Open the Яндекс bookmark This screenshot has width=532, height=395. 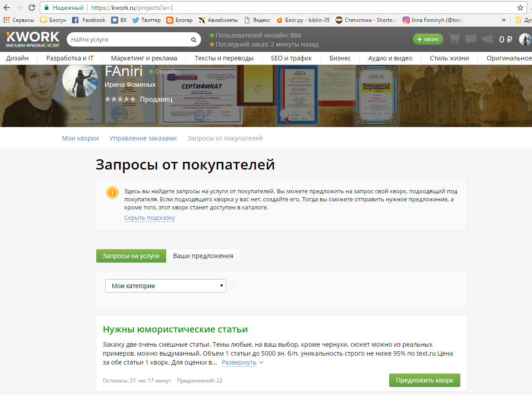(257, 20)
